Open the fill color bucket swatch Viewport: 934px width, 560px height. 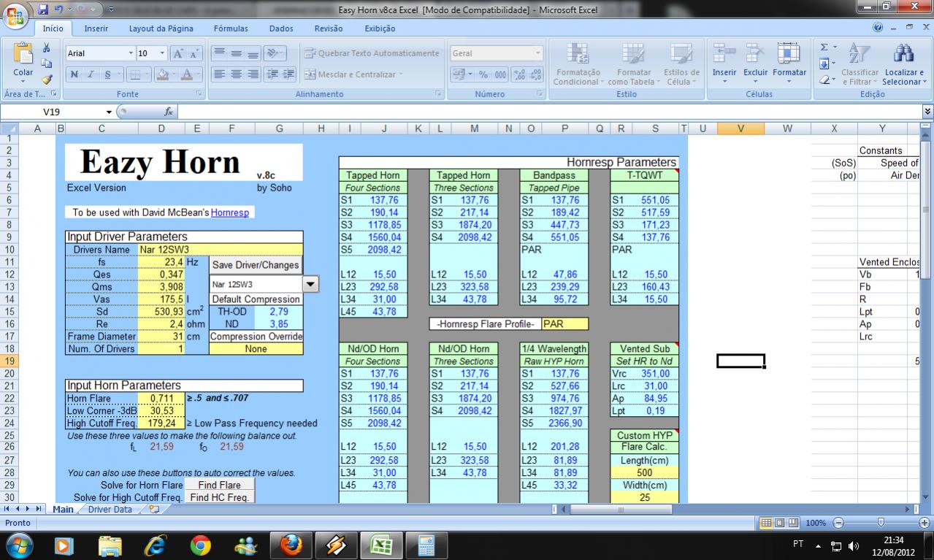pyautogui.click(x=161, y=74)
